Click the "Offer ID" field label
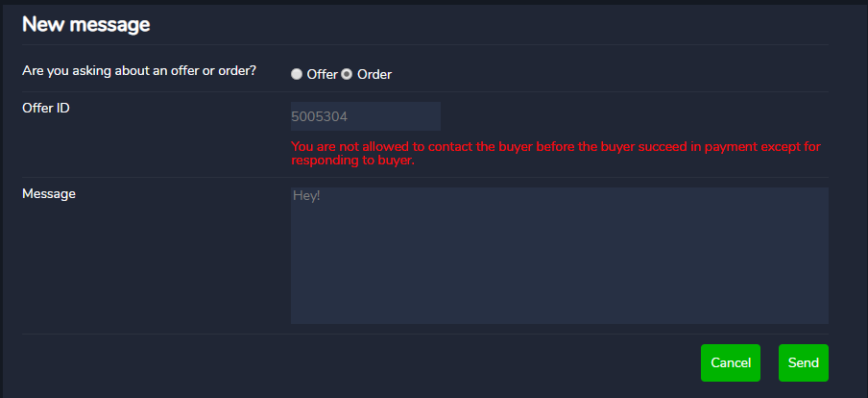 click(46, 108)
